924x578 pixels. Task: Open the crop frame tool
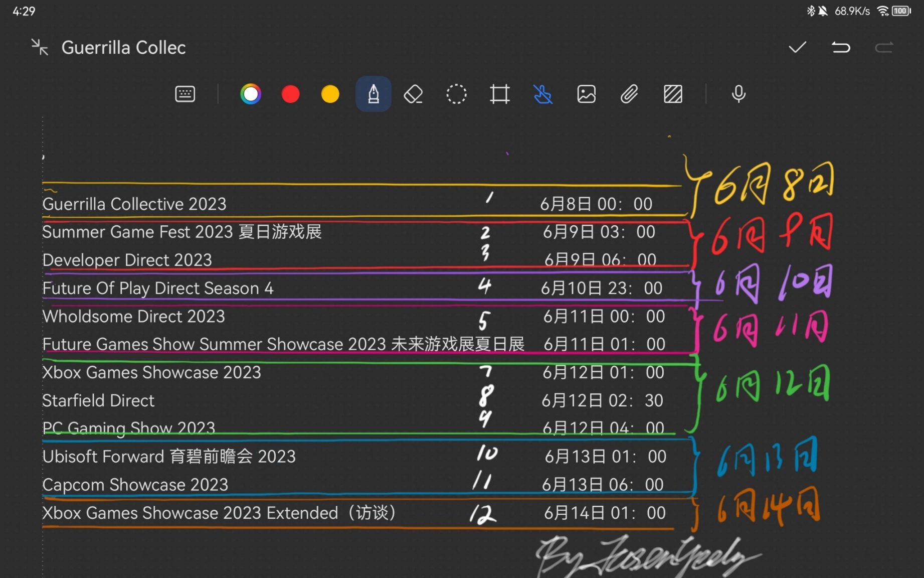click(x=500, y=94)
